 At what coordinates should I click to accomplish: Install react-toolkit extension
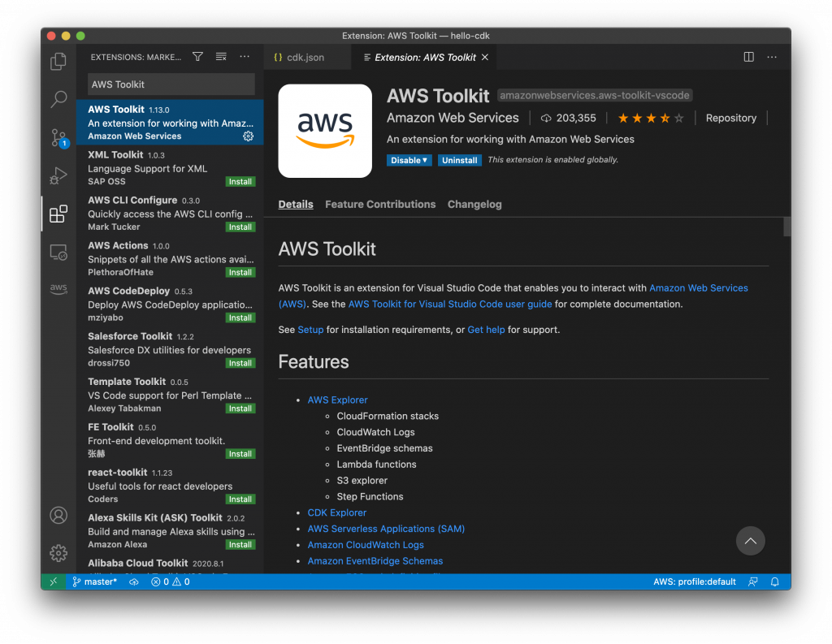(240, 499)
